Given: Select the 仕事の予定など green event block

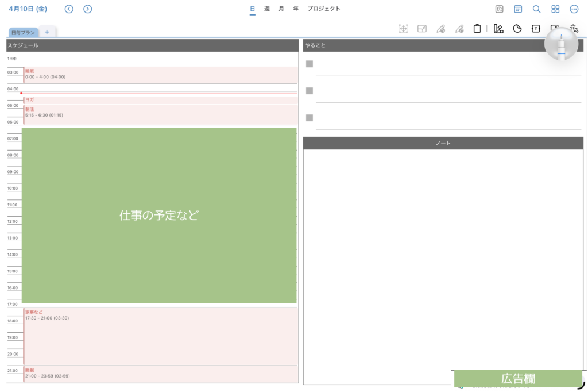Looking at the screenshot, I should tap(158, 214).
